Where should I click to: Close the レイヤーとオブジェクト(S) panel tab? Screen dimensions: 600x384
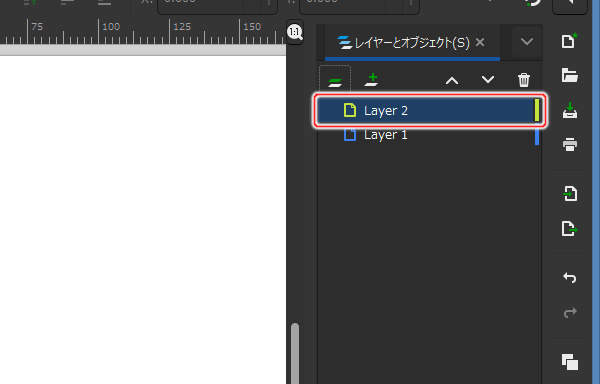coord(480,42)
